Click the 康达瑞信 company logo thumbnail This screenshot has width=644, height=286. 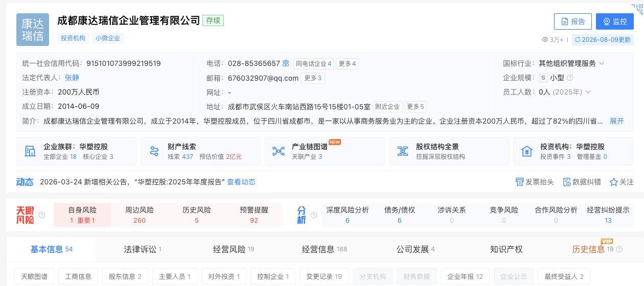click(x=33, y=30)
